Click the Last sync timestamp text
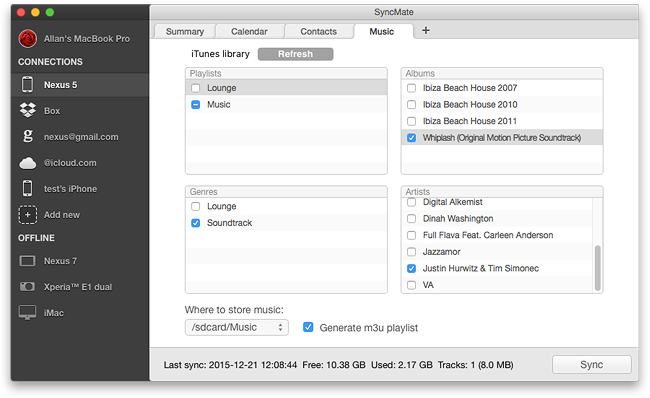The height and width of the screenshot is (398, 650). coord(230,365)
